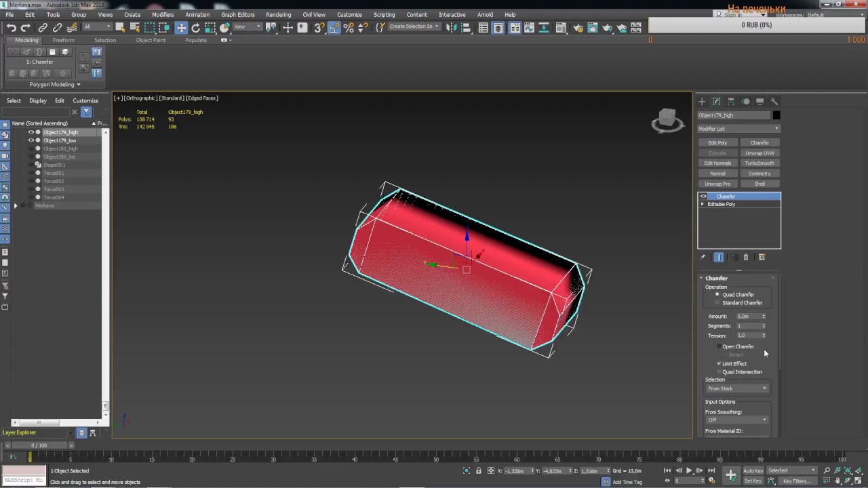Expand the Editable Poly stack entry
Screen dimensions: 868x488
pyautogui.click(x=703, y=204)
